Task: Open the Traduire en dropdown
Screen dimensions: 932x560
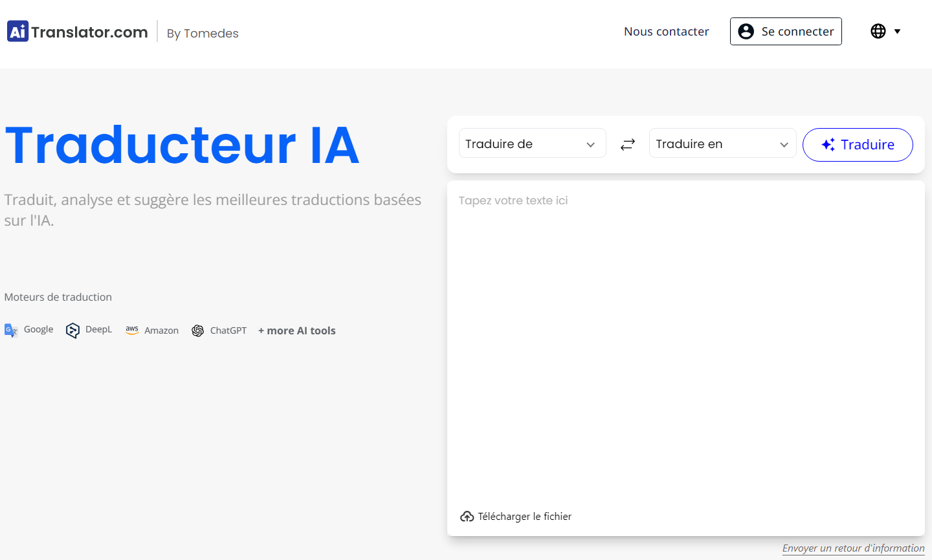Action: [x=722, y=143]
